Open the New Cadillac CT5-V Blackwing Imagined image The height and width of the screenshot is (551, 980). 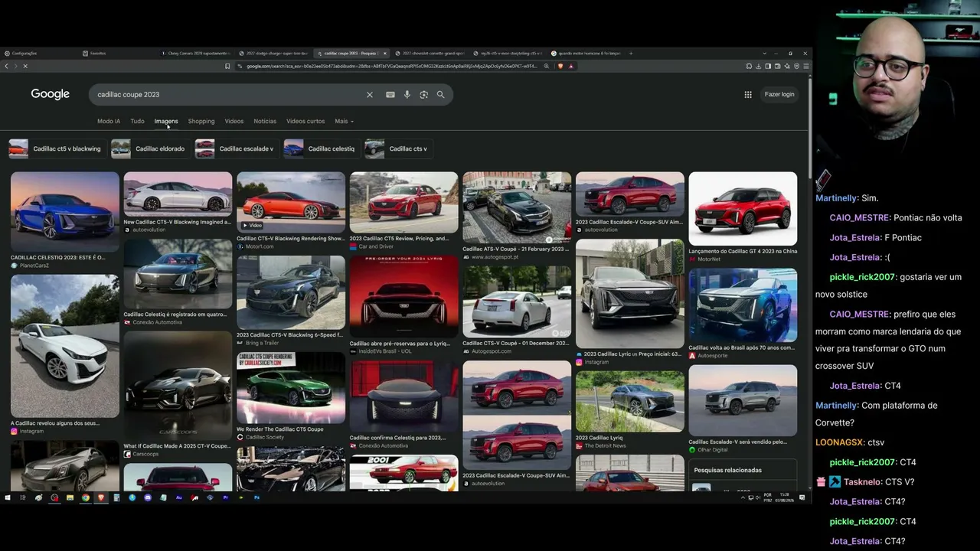click(x=178, y=194)
